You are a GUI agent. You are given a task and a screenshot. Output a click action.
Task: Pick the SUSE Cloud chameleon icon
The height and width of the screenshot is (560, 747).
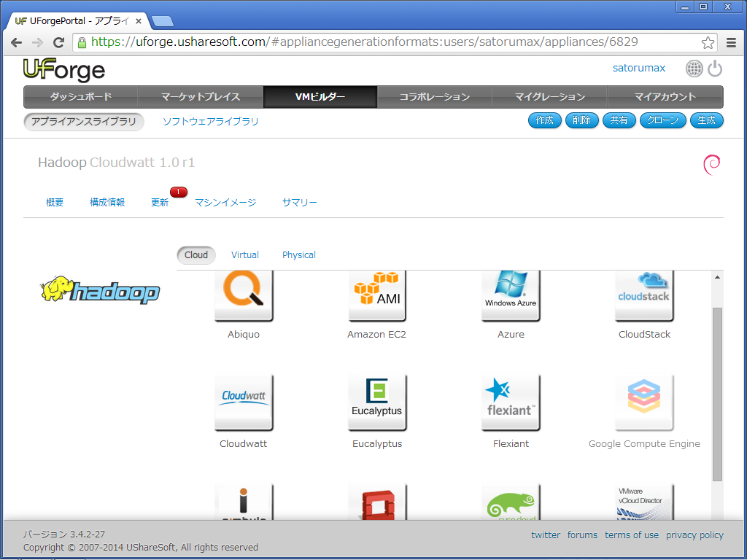511,502
